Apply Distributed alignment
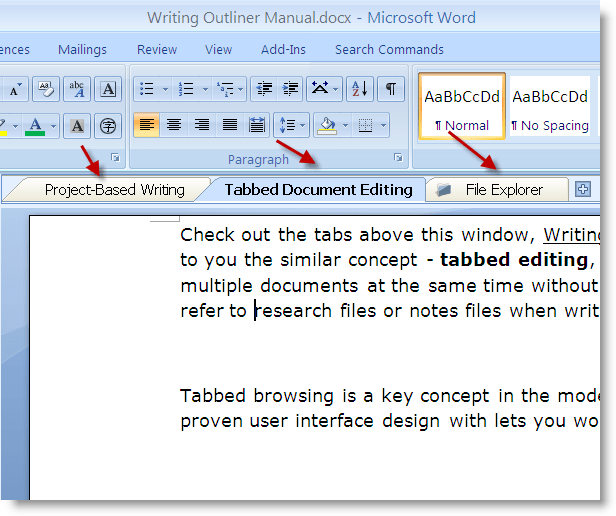 pos(257,125)
